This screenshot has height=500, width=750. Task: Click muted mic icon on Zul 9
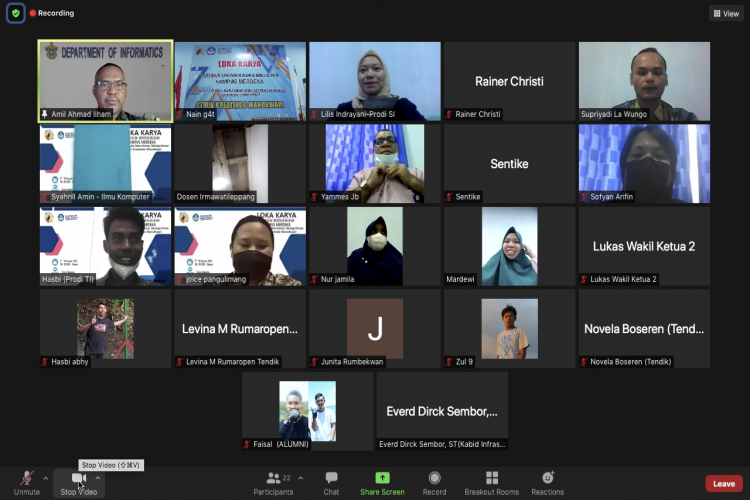(x=449, y=362)
